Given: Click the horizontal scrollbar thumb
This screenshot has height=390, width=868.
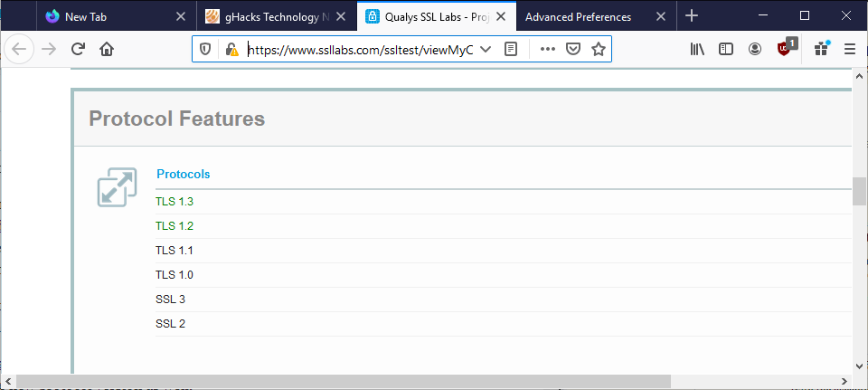Looking at the screenshot, I should point(344,381).
